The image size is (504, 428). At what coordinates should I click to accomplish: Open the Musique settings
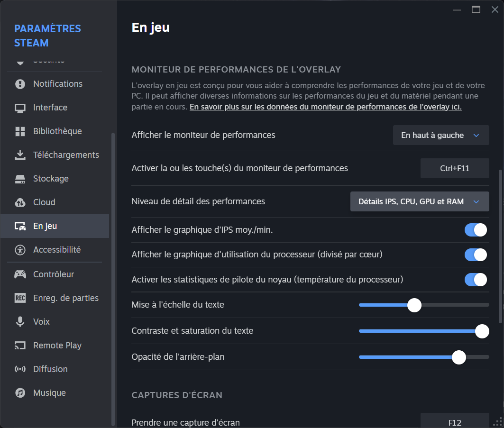tap(55, 393)
